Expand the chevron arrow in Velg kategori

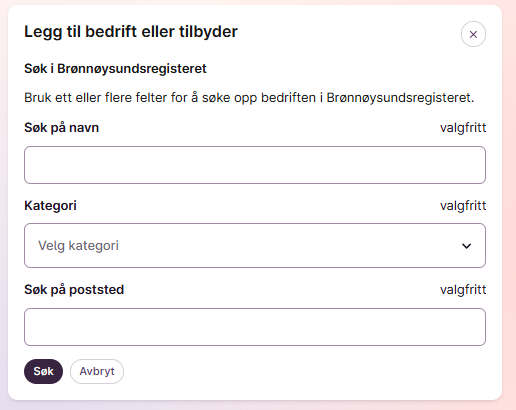click(466, 246)
